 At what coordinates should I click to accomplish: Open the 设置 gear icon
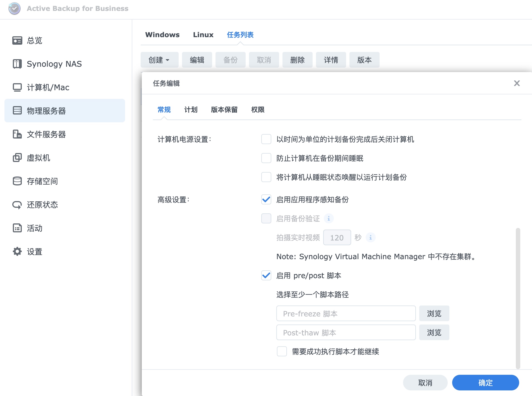click(x=17, y=251)
